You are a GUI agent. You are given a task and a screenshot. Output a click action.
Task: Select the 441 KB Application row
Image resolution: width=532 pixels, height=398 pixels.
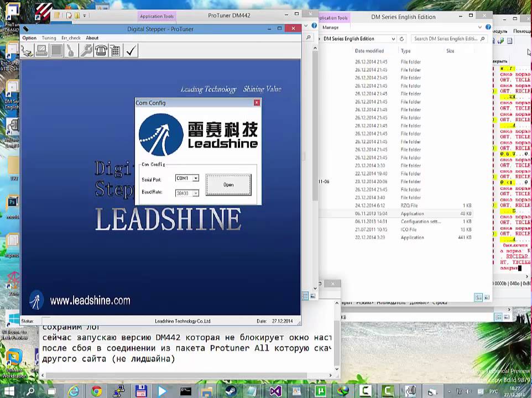pos(395,237)
